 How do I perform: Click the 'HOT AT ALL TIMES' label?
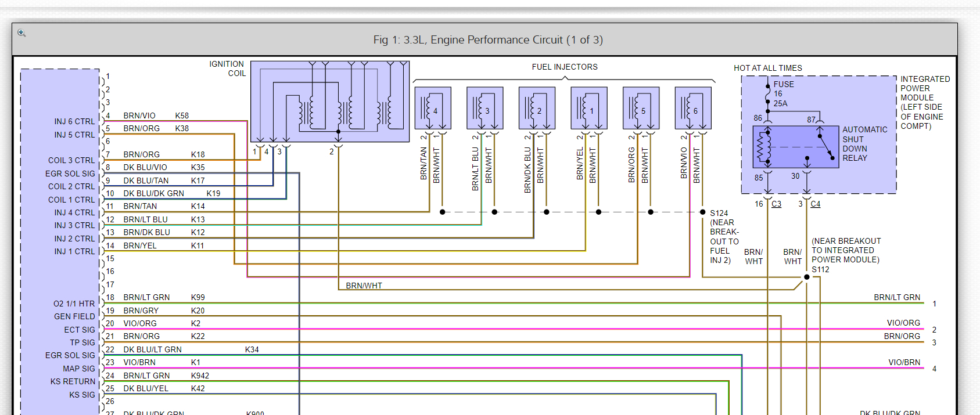pos(767,68)
